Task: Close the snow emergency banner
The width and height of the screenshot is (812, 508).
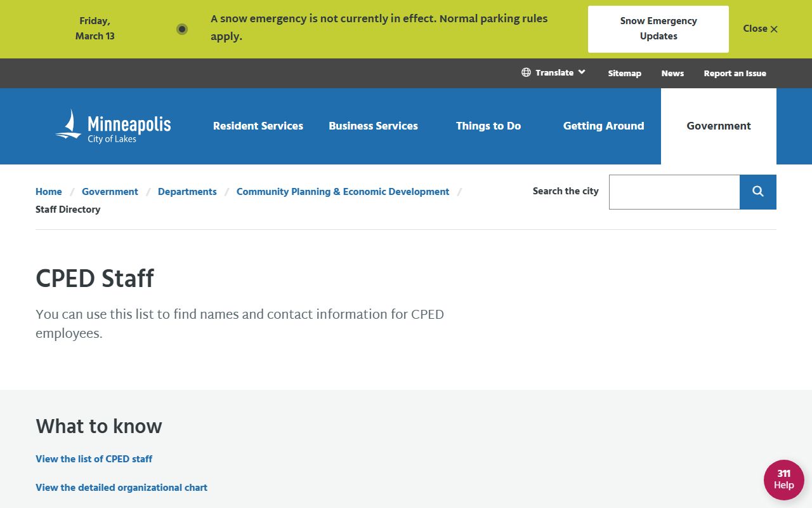Action: tap(760, 29)
